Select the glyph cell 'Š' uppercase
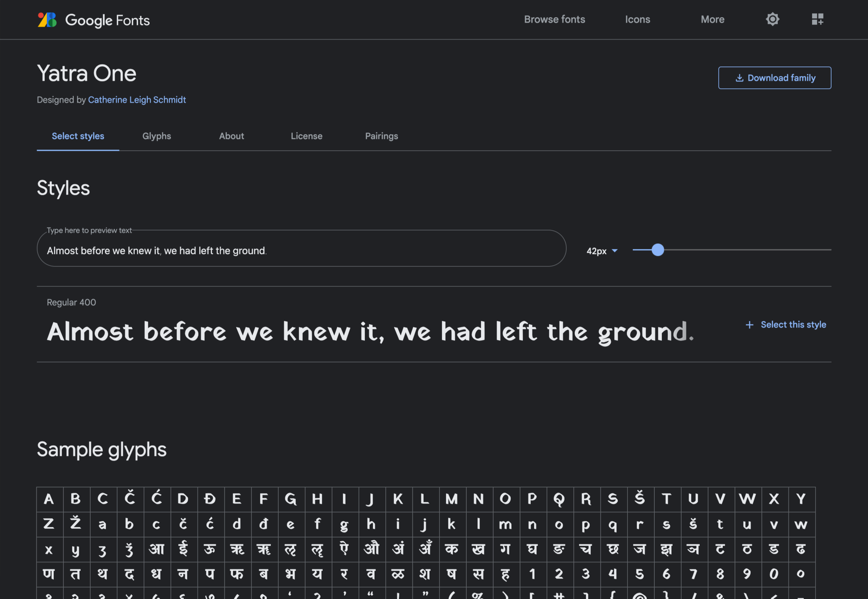This screenshot has height=599, width=868. [640, 499]
